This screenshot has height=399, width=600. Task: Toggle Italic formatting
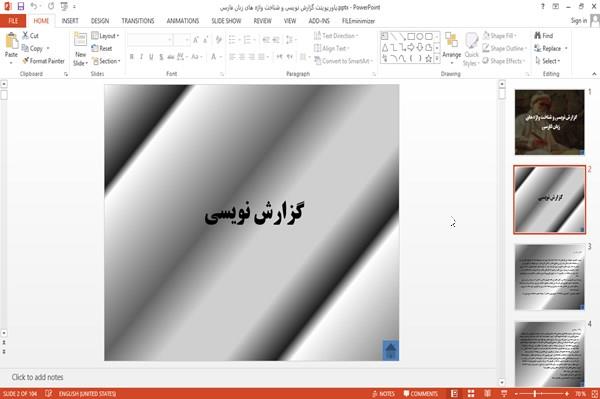pos(142,57)
